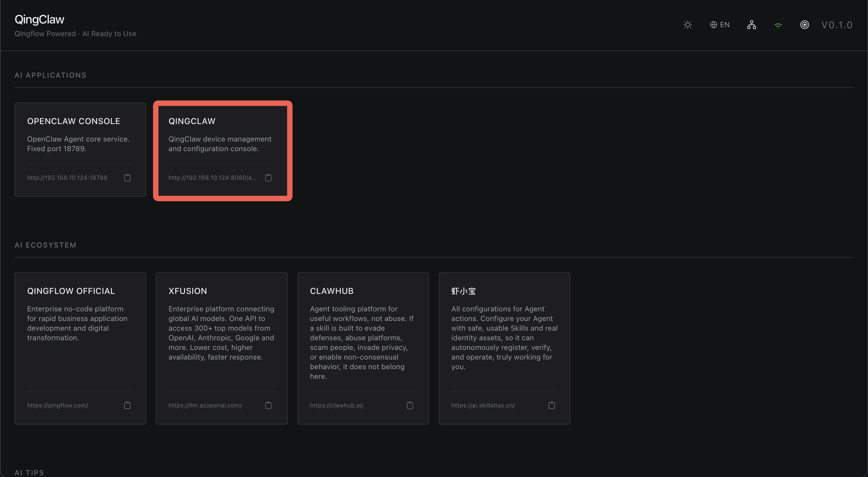Open the XFusion ecosystem card
Image resolution: width=868 pixels, height=477 pixels.
point(222,348)
